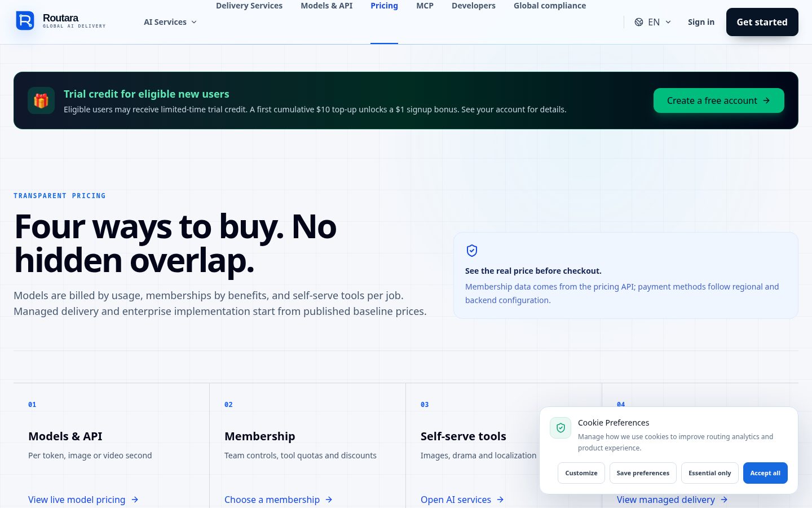Screen dimensions: 812x508
Task: Click the 'TRANSPARENT PRICING' label
Action: (x=60, y=196)
